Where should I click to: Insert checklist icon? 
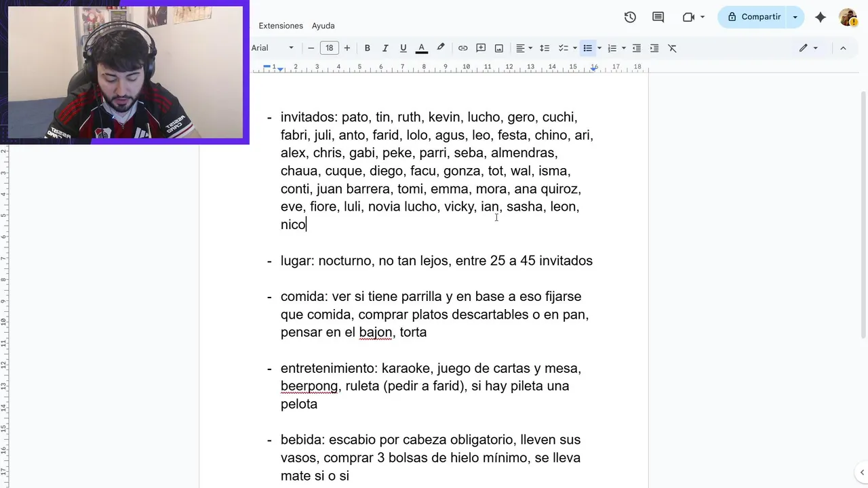coord(563,48)
